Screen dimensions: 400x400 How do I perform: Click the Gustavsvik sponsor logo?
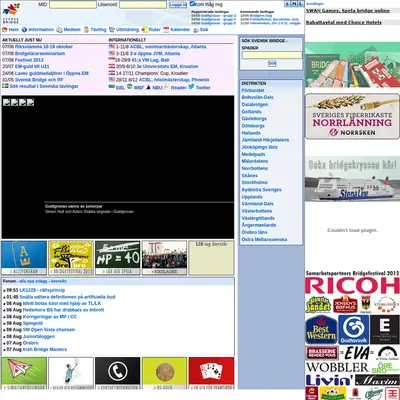pos(353,330)
